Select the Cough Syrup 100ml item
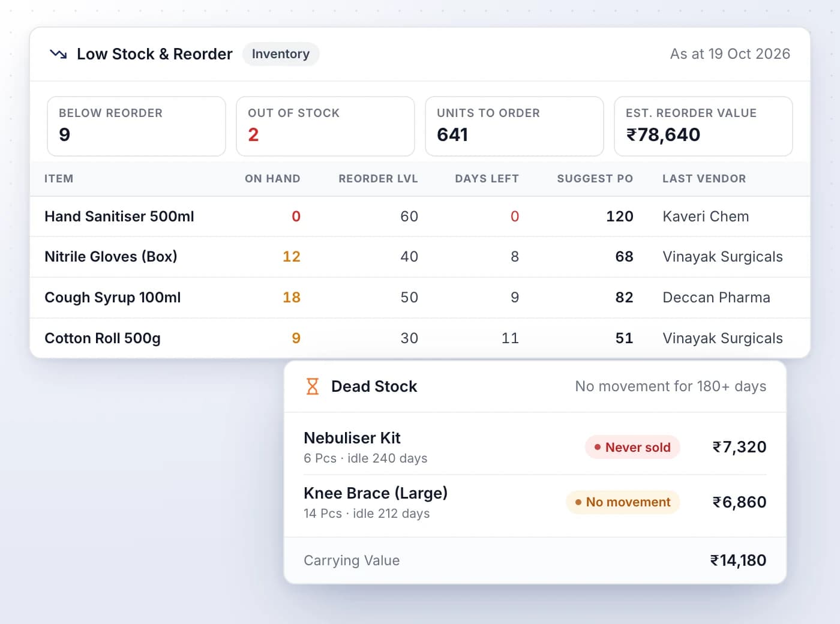Viewport: 840px width, 624px height. pos(113,298)
